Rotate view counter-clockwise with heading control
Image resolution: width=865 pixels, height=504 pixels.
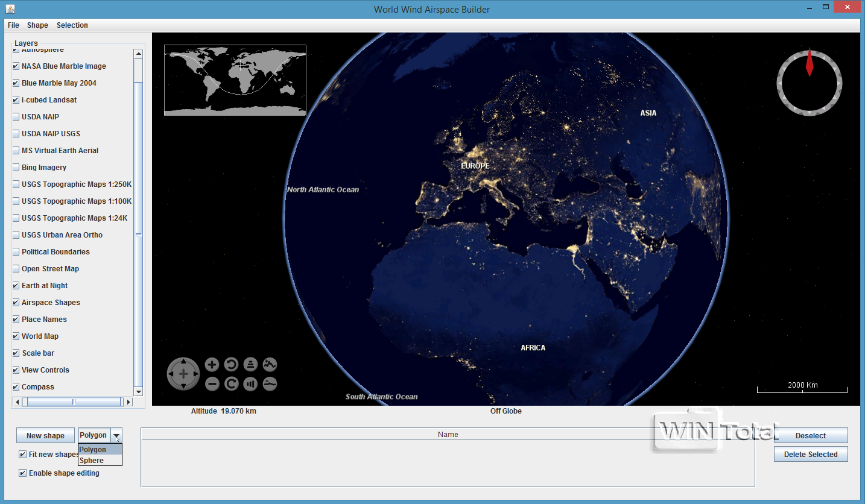[x=231, y=364]
